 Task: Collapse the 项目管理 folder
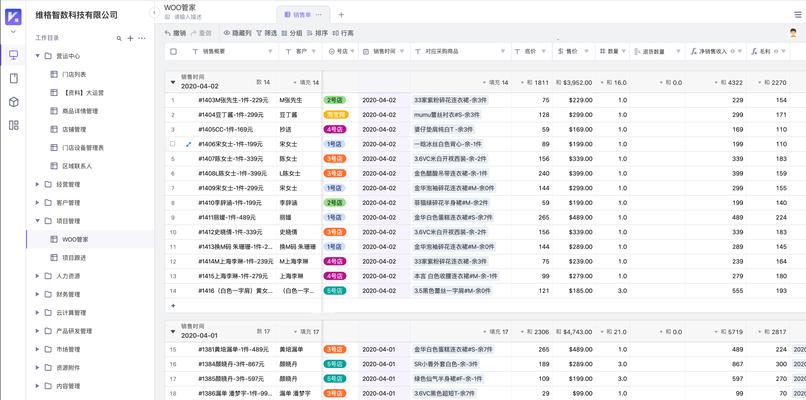tap(38, 221)
